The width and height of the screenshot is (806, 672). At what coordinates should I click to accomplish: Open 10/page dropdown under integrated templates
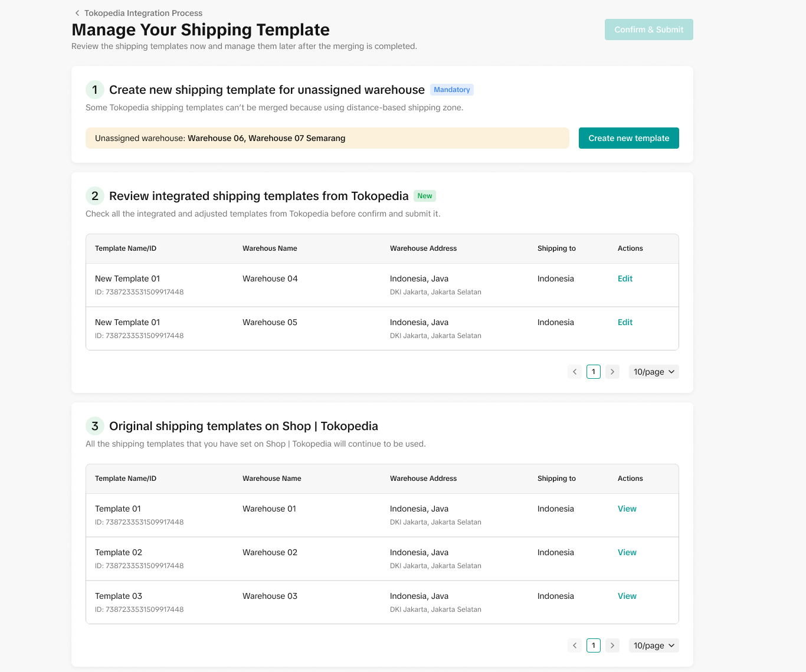click(x=654, y=372)
